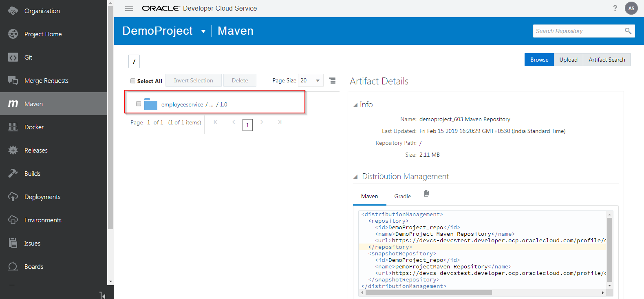
Task: Click the root path slash button
Action: point(134,62)
